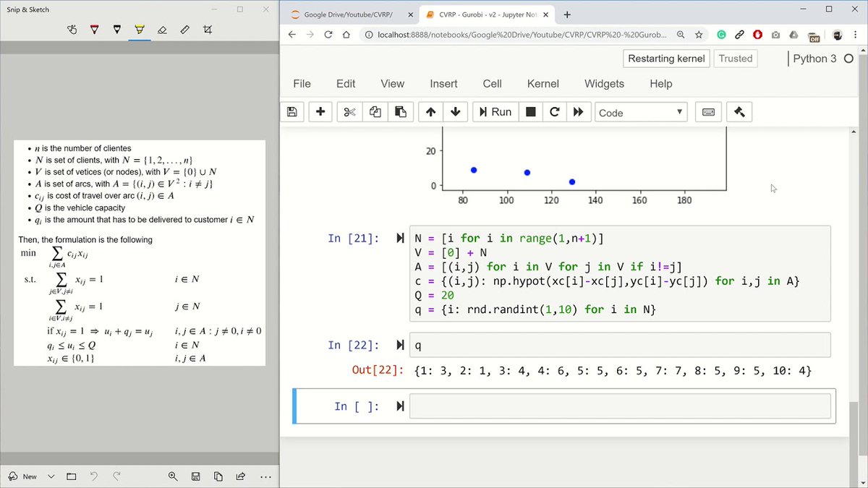This screenshot has width=868, height=488.
Task: Open the File menu
Action: [302, 84]
